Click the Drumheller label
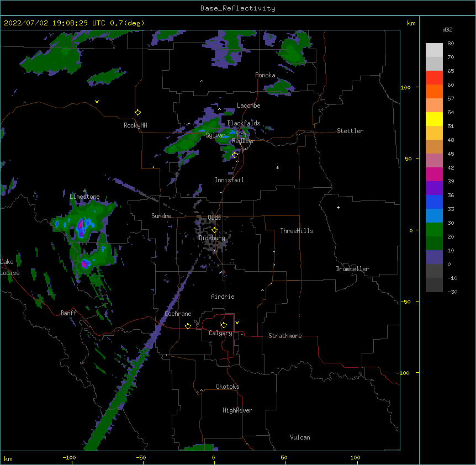476x465 pixels. pos(352,269)
